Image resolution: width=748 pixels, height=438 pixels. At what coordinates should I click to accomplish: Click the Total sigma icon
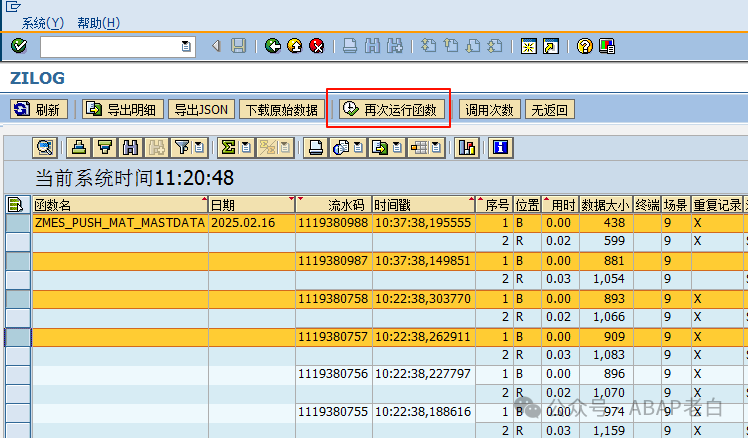coord(229,148)
